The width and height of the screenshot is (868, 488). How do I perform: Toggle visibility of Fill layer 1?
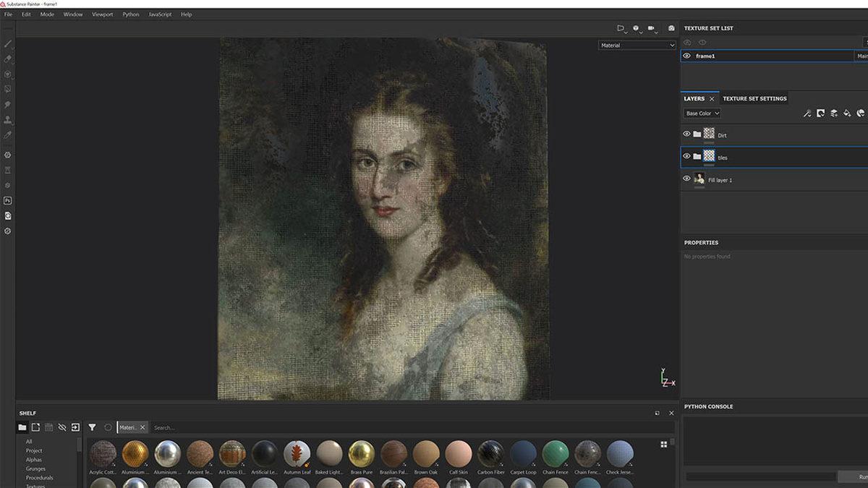tap(686, 179)
